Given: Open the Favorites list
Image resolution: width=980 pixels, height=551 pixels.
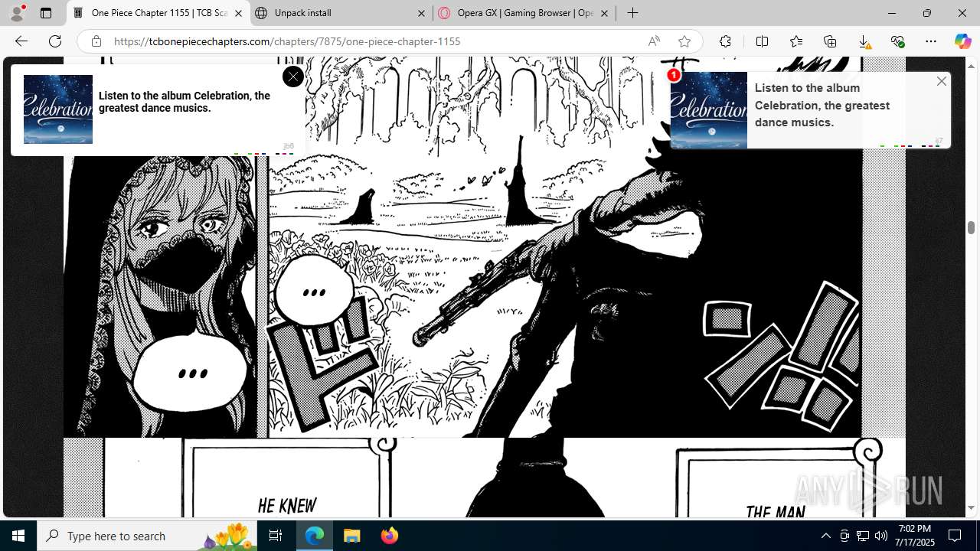Looking at the screenshot, I should (x=796, y=41).
